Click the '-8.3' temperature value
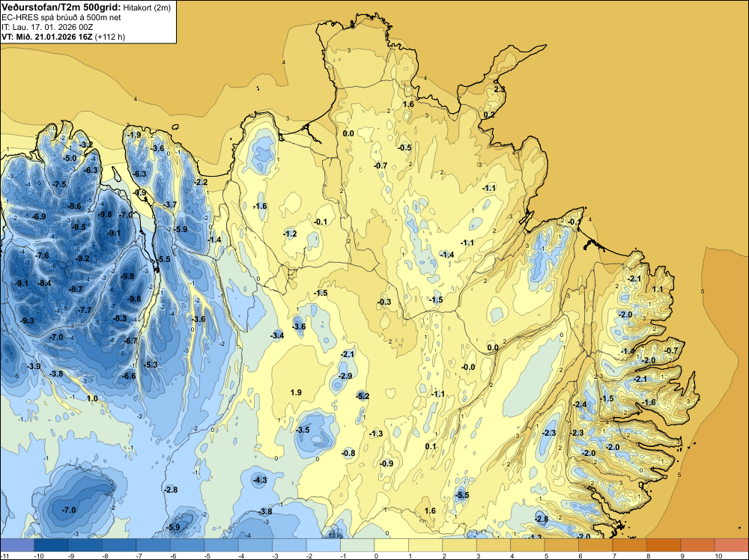 click(x=120, y=318)
